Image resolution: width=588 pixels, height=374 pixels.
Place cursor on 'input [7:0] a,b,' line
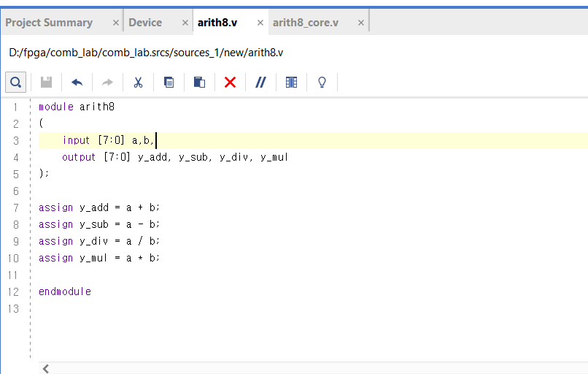(108, 140)
